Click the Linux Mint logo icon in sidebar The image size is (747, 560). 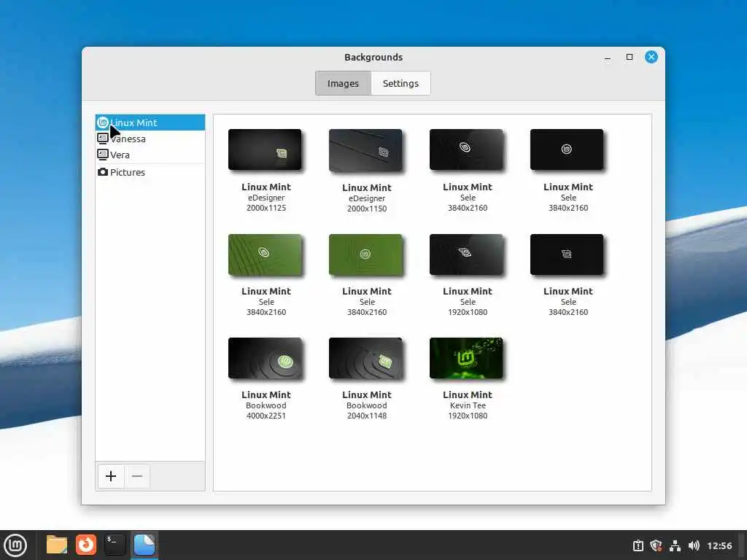point(102,122)
